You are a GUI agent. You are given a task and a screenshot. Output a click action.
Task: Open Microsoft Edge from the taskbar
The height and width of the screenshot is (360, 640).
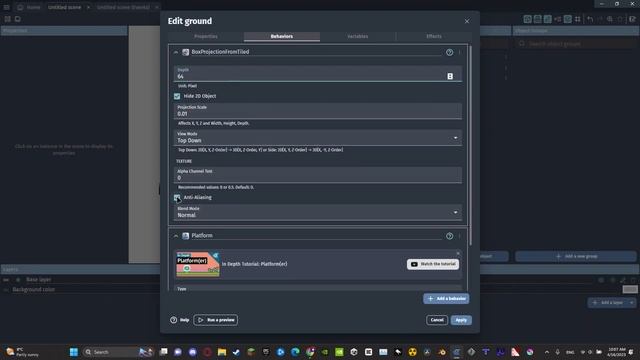(x=295, y=352)
